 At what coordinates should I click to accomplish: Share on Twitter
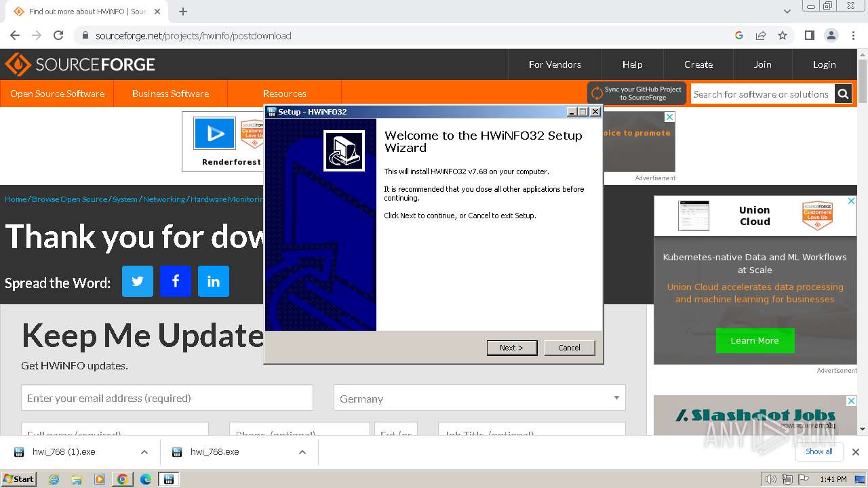click(138, 281)
